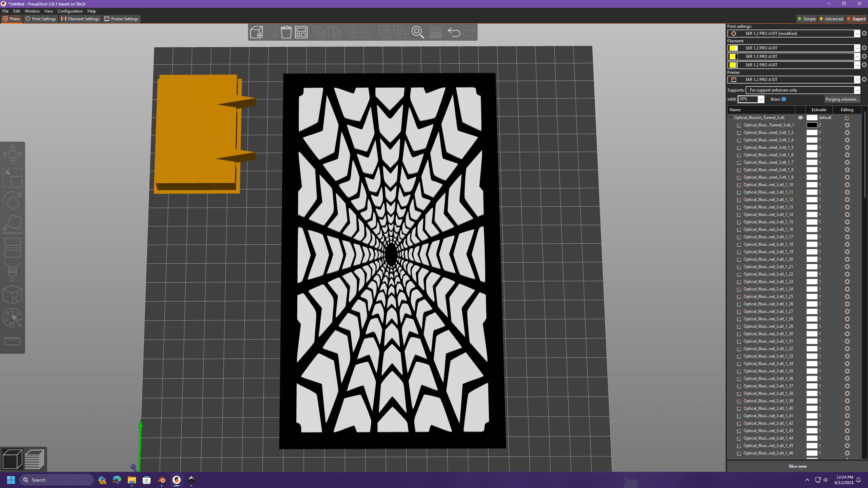Click the Arrange objects icon

pos(301,32)
